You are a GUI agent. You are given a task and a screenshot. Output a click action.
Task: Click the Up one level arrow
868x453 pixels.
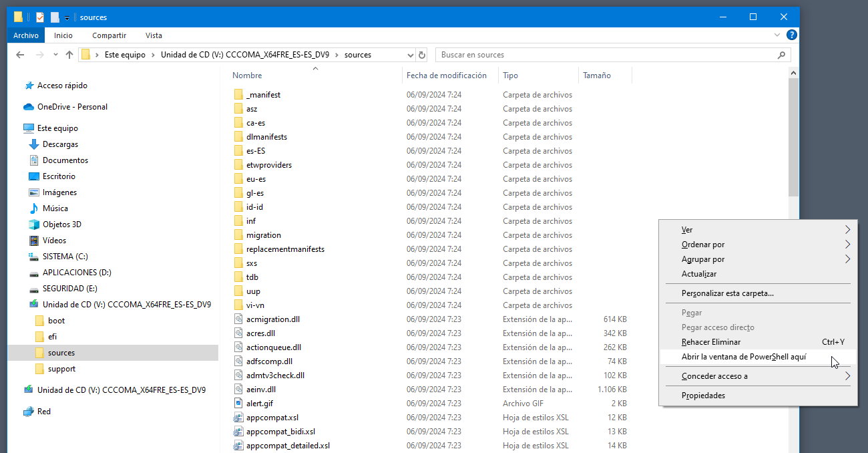coord(69,55)
